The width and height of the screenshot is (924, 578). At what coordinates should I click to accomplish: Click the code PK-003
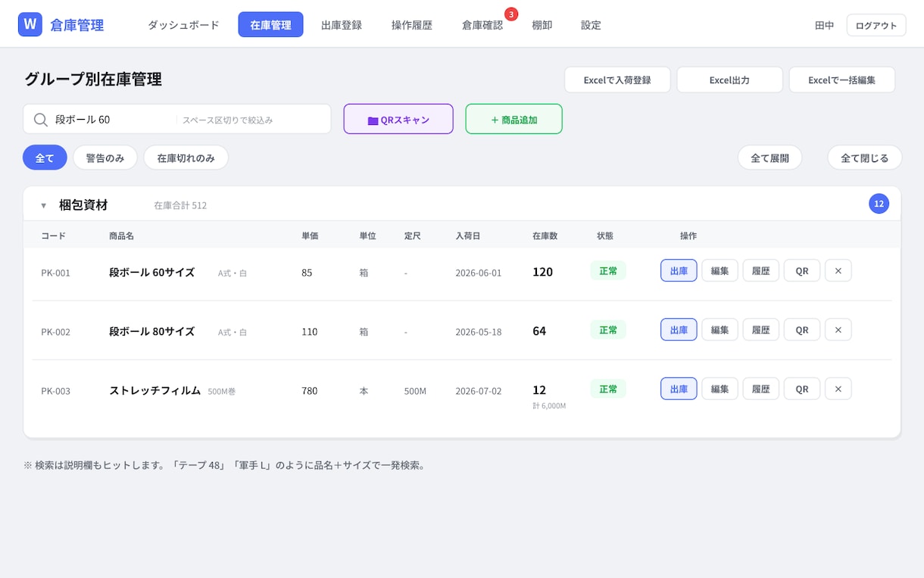pyautogui.click(x=55, y=391)
